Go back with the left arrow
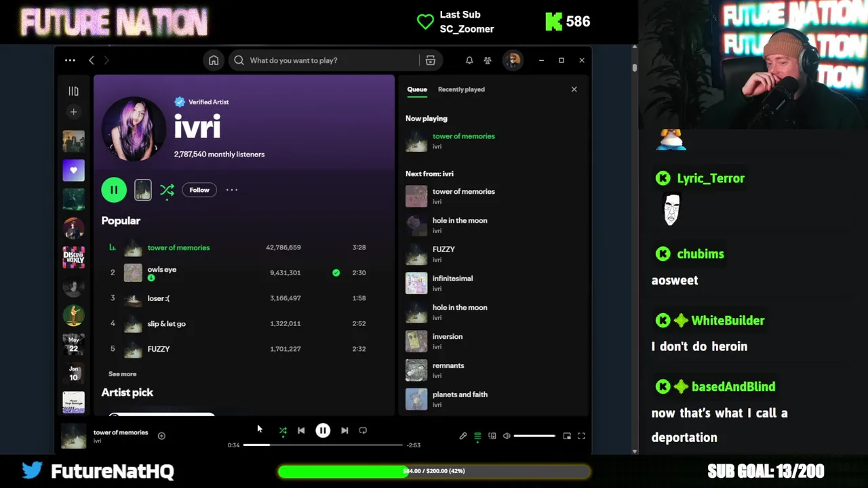Screen dimensions: 868x488 tap(92, 60)
